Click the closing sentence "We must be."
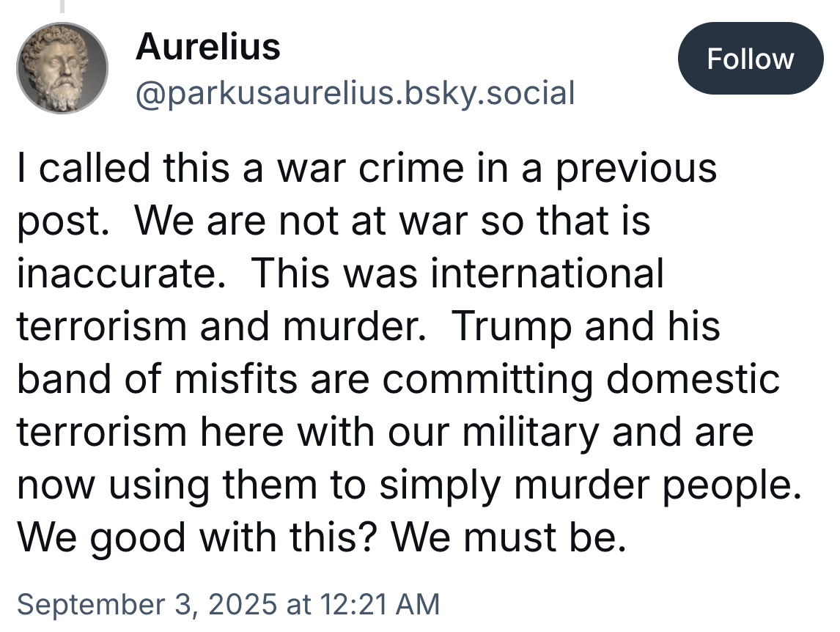Screen dimensions: 840x632 (509, 537)
